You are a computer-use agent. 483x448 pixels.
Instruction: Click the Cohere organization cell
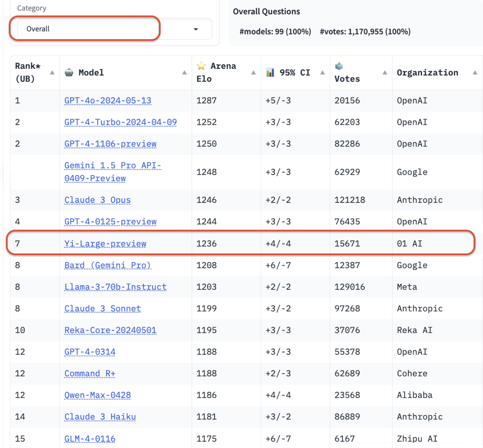point(412,373)
